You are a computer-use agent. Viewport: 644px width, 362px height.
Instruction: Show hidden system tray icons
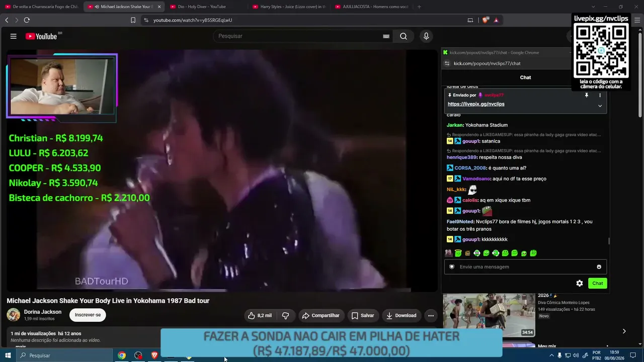pos(552,355)
